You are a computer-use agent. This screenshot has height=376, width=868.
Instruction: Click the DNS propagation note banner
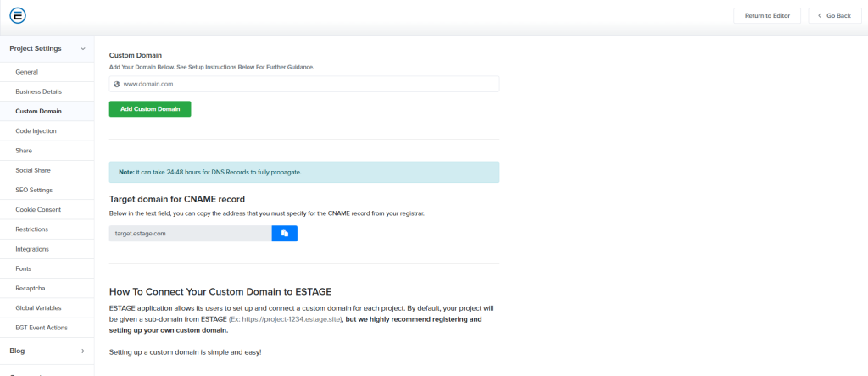304,172
